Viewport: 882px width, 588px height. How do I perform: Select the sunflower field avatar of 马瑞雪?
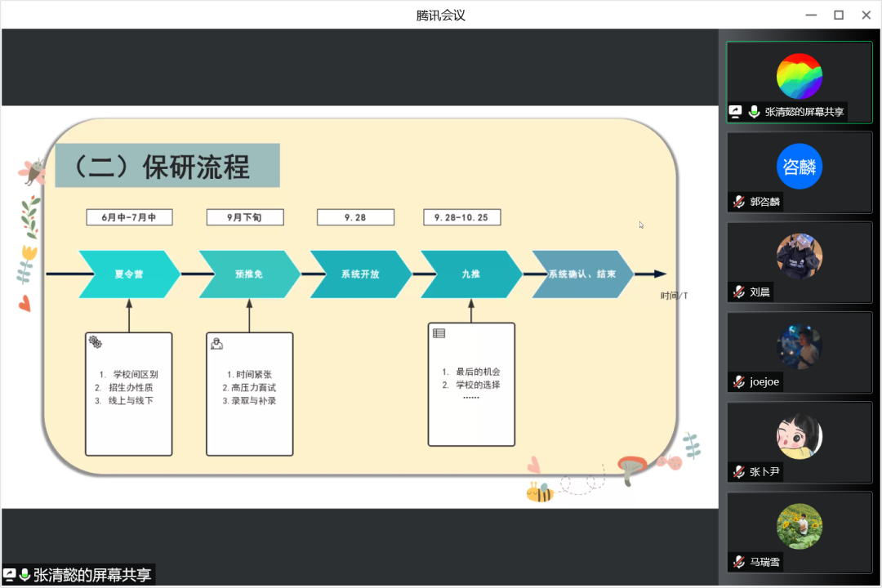click(799, 526)
